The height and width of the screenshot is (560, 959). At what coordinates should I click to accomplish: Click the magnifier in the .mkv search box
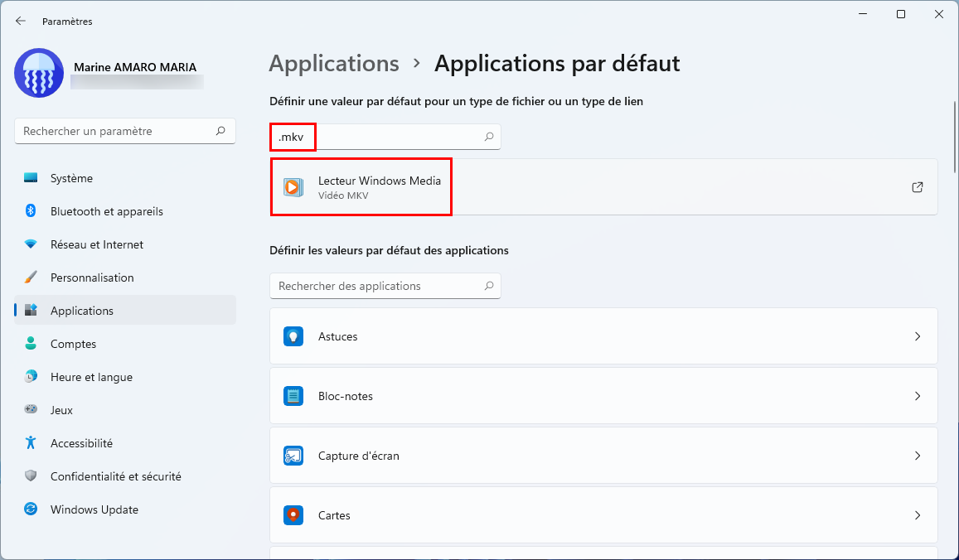tap(489, 137)
